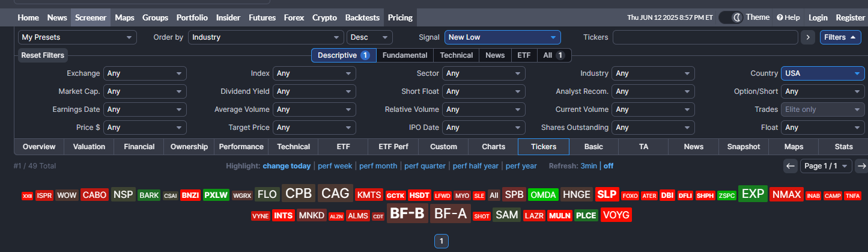
Task: Go to next page arrow
Action: tap(861, 166)
